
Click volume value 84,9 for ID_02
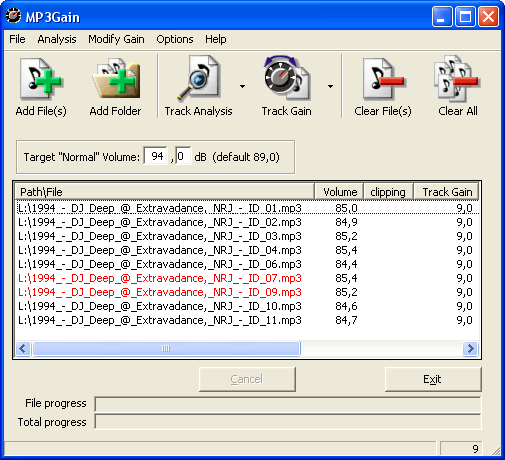tap(346, 222)
